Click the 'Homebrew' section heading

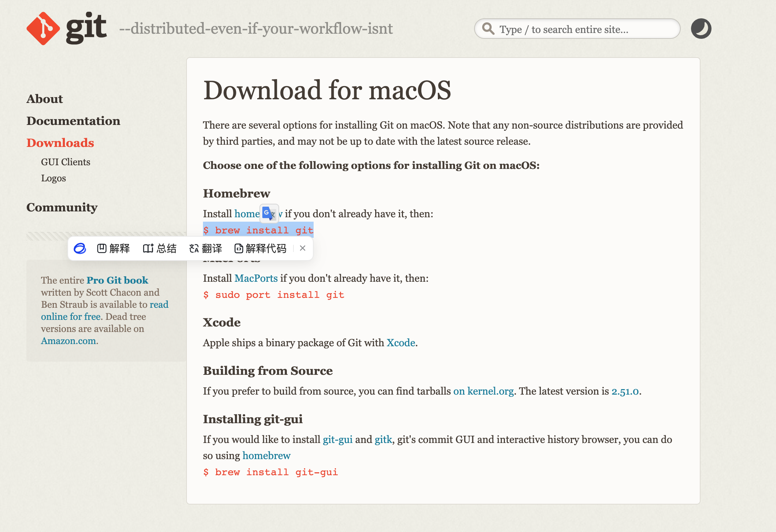(236, 193)
